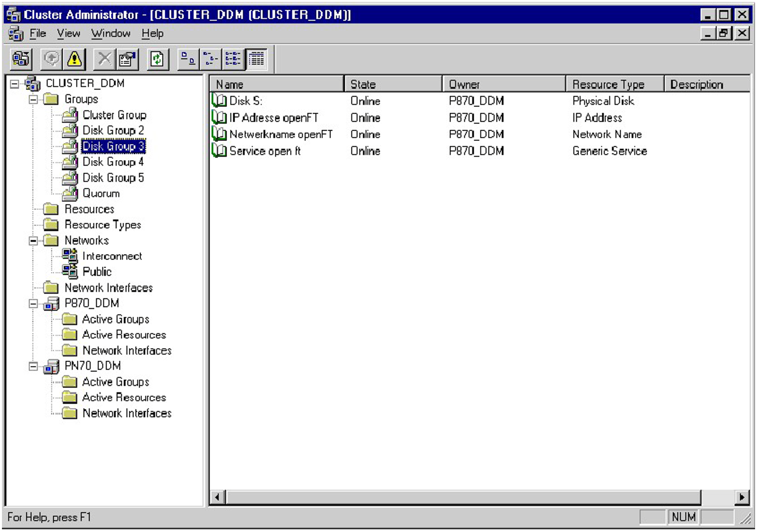Open the Window menu
757x532 pixels.
[x=111, y=34]
